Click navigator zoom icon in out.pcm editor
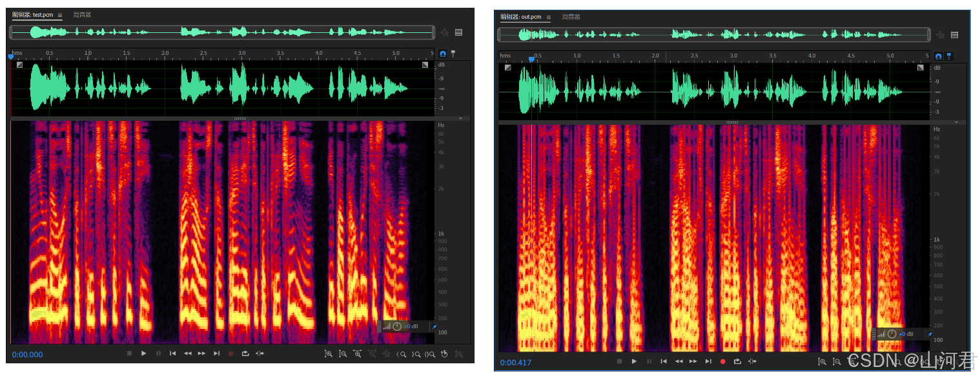The image size is (980, 378). [x=940, y=35]
